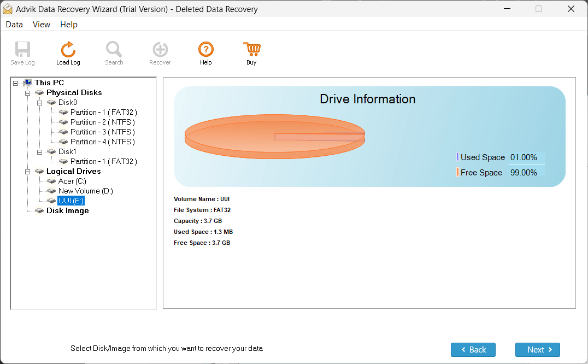This screenshot has height=364, width=588.
Task: Select Disk0 Partition - 1 (FAT32)
Action: [x=103, y=112]
